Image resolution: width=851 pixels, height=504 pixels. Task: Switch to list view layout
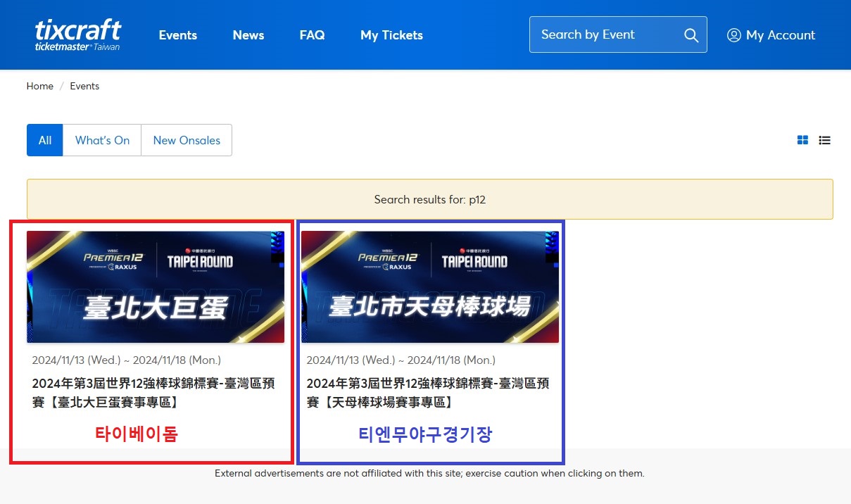click(x=825, y=140)
